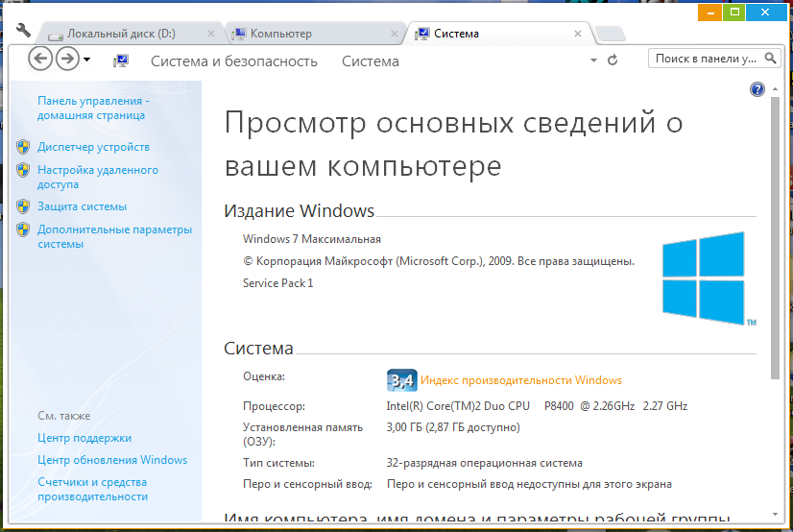Open Счетчики и средства производительности link
The image size is (793, 532).
point(93,490)
